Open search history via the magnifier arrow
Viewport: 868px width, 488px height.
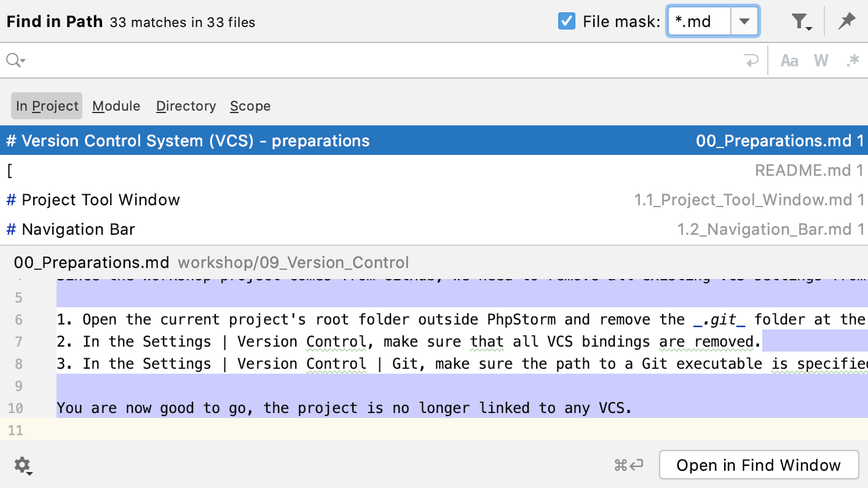(x=15, y=60)
